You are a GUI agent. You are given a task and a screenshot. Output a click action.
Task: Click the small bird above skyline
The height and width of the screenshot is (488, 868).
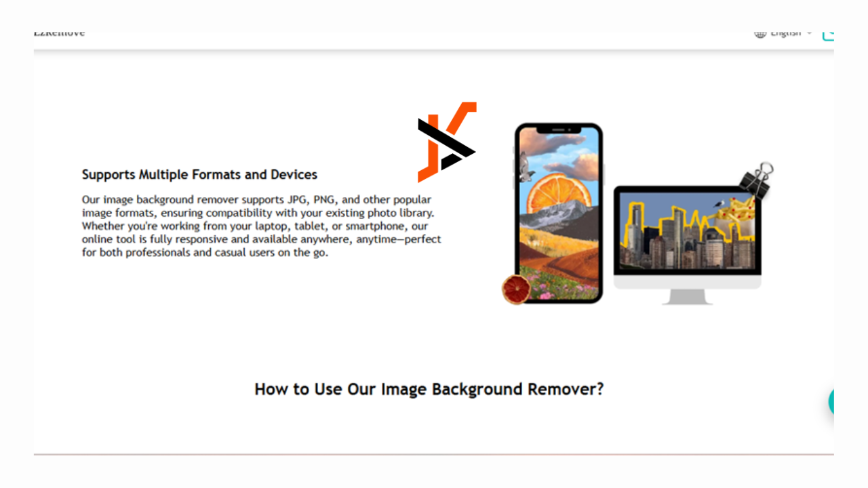point(718,203)
